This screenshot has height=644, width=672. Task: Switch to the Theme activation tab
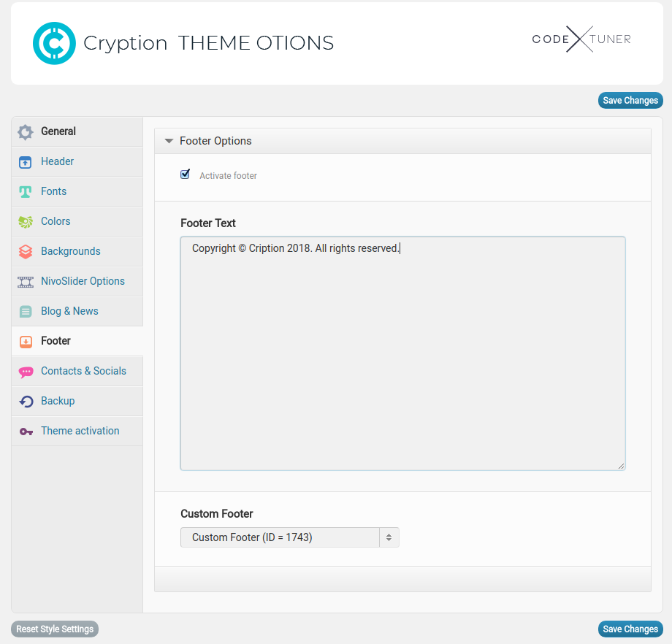click(x=80, y=431)
